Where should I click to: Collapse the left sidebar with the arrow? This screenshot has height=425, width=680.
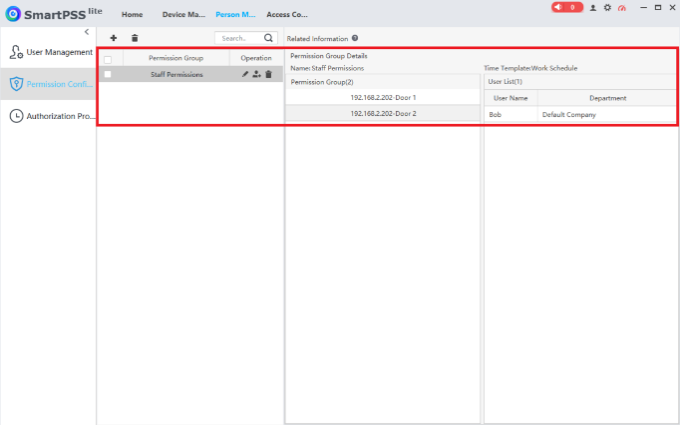87,32
